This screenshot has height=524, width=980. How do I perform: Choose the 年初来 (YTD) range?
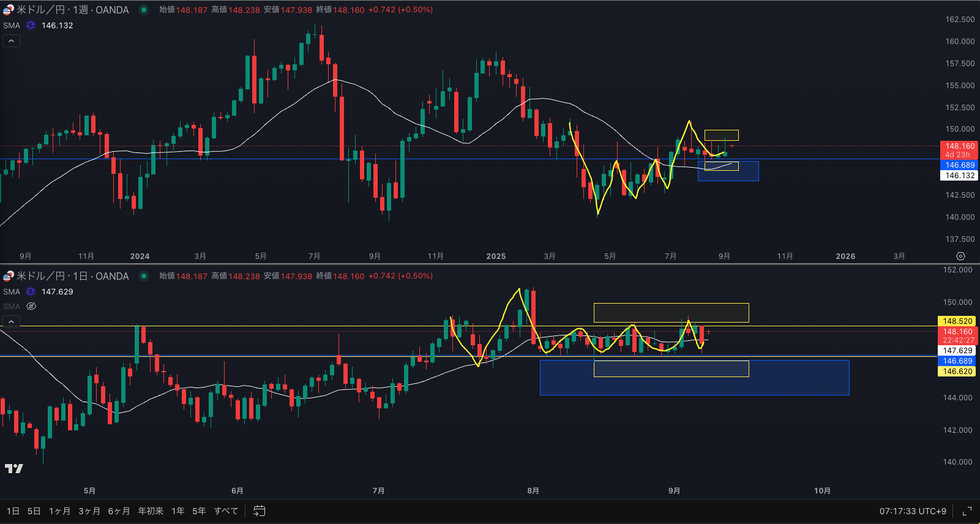click(x=151, y=511)
